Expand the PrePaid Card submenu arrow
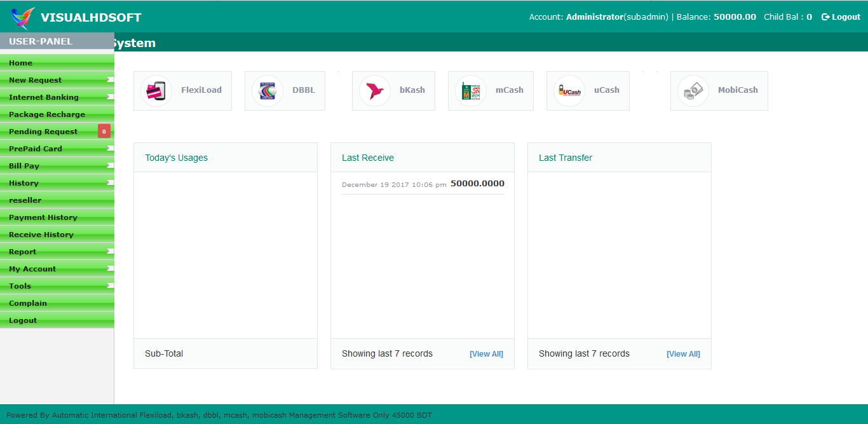 [111, 148]
